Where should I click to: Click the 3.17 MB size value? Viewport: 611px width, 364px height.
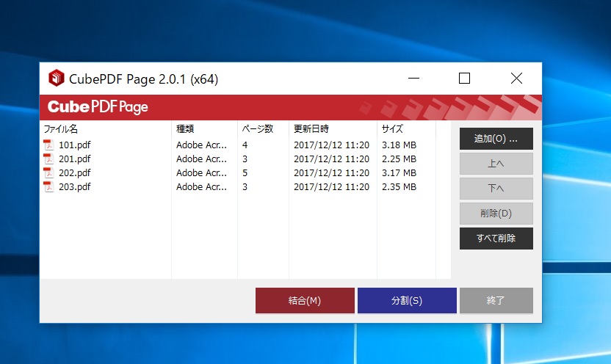[399, 173]
